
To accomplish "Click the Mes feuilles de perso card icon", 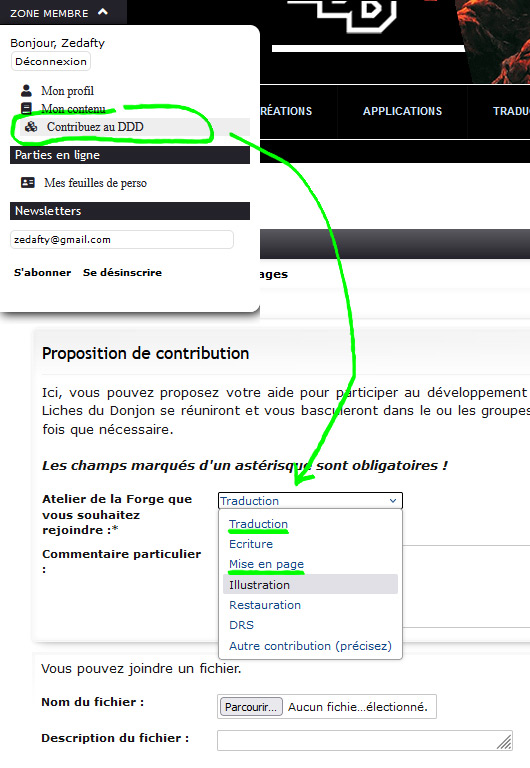I will pyautogui.click(x=28, y=183).
